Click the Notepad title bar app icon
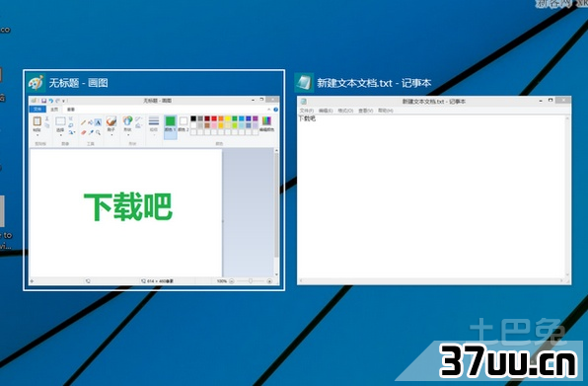 tap(304, 102)
